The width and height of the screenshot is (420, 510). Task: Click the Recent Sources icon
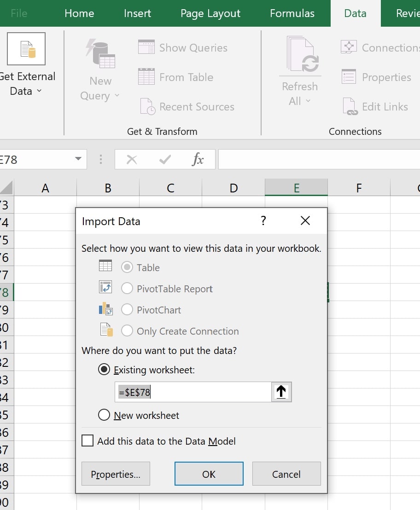[147, 106]
